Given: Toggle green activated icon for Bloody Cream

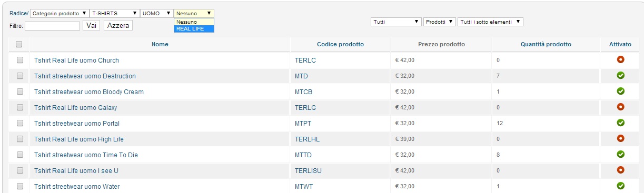Looking at the screenshot, I should click(x=620, y=91).
